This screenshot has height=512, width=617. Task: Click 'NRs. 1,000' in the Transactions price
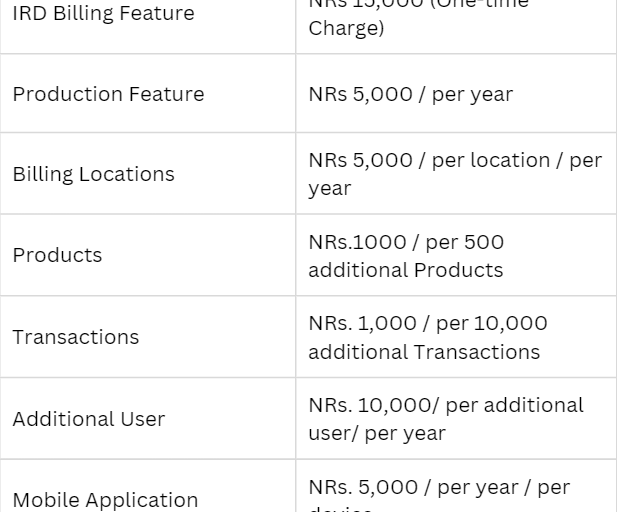358,323
